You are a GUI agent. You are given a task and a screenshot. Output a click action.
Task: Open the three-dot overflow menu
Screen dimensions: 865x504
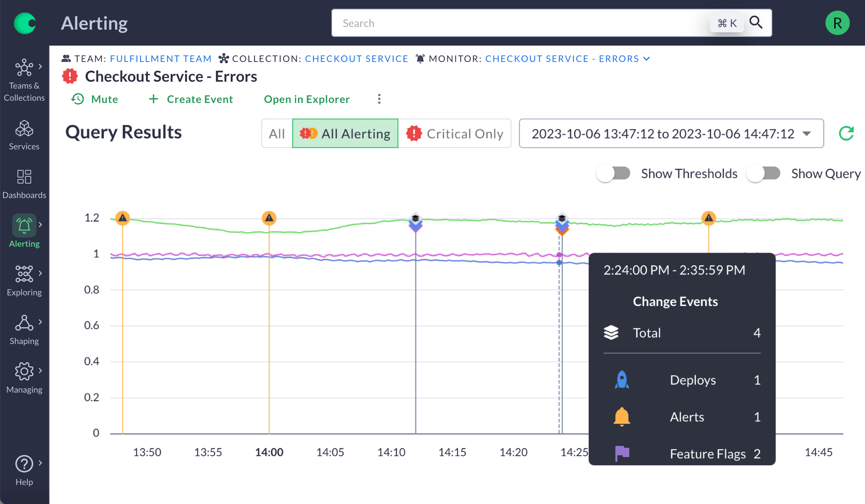pyautogui.click(x=379, y=99)
